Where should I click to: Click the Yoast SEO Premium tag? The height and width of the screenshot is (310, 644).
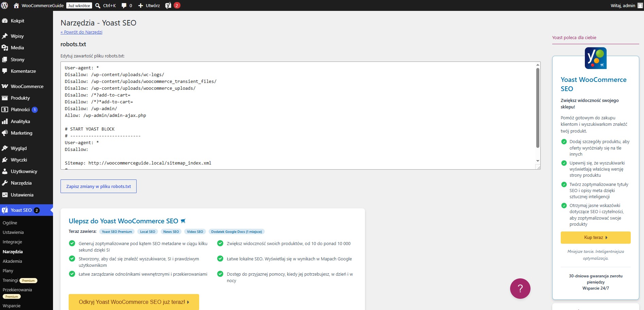coord(117,231)
